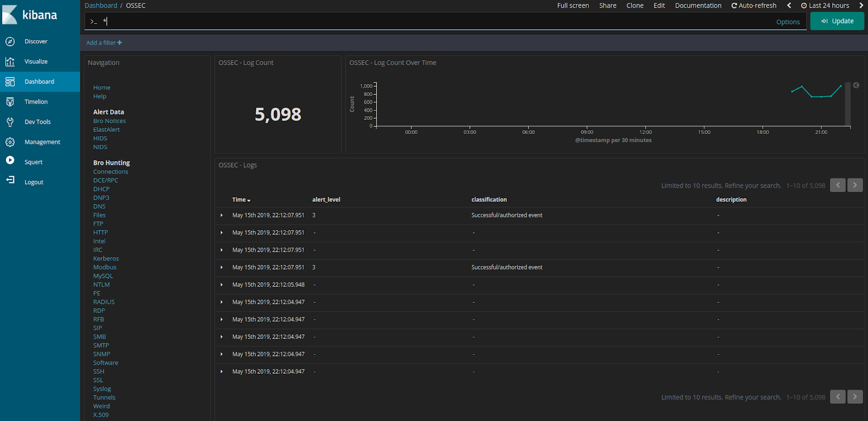868x421 pixels.
Task: Go to next page at top of logs
Action: coord(855,185)
